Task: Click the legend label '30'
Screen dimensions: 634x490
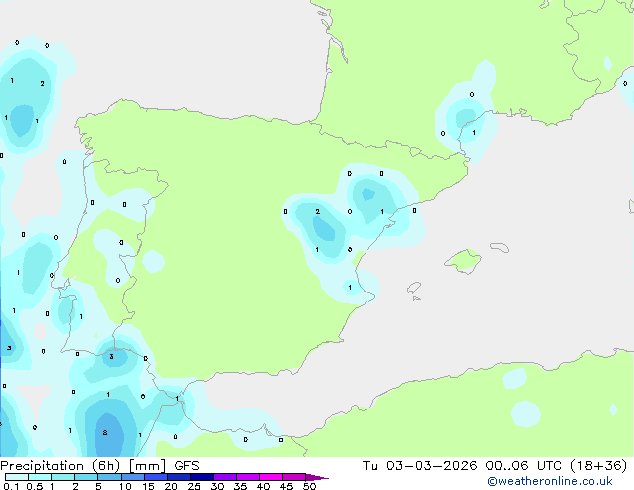Action: [217, 486]
